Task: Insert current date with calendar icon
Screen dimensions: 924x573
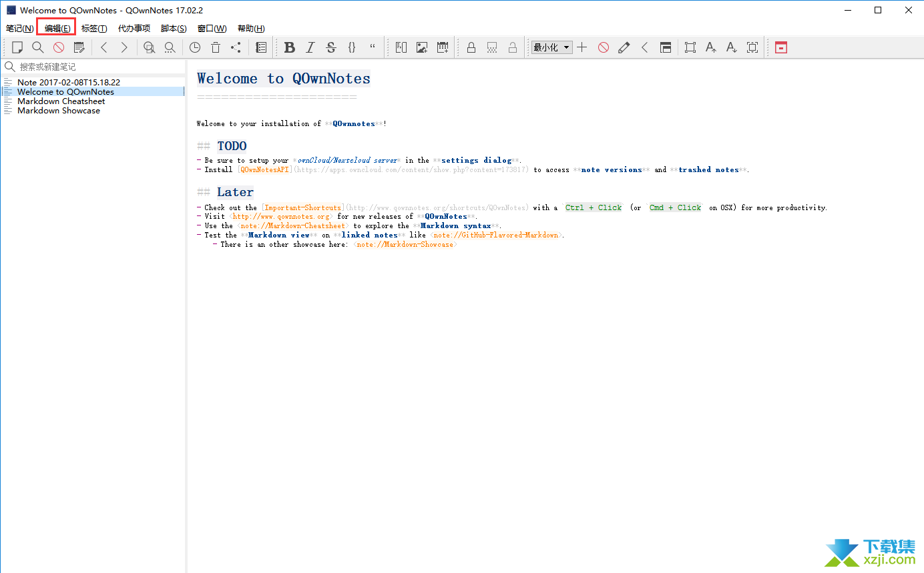Action: click(443, 47)
